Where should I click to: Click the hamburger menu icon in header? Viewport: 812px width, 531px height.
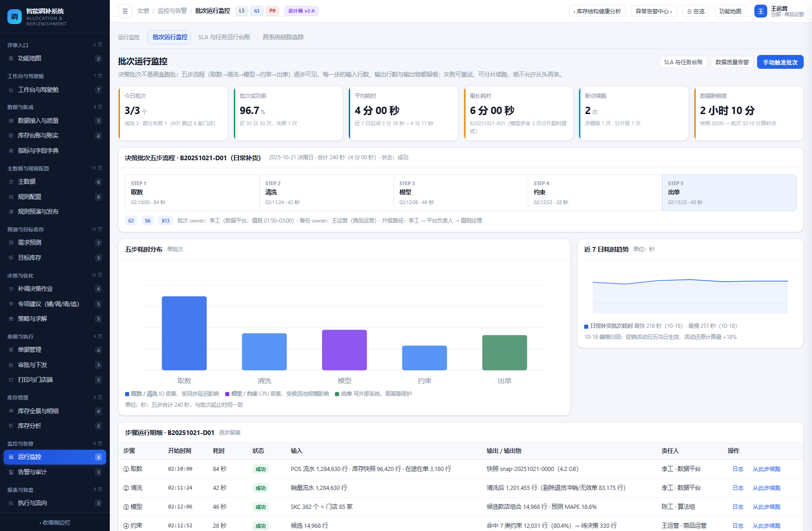(x=125, y=11)
